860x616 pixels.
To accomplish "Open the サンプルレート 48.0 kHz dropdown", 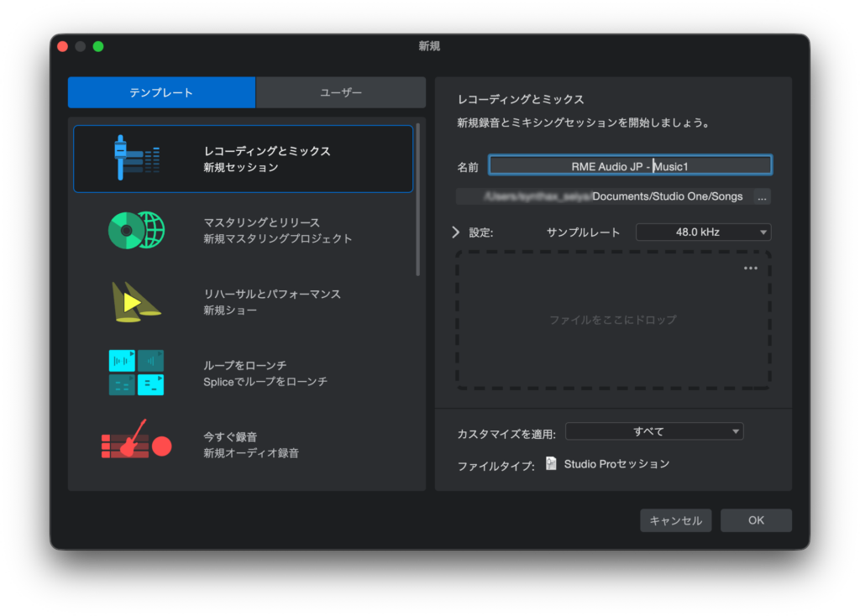I will click(x=703, y=232).
